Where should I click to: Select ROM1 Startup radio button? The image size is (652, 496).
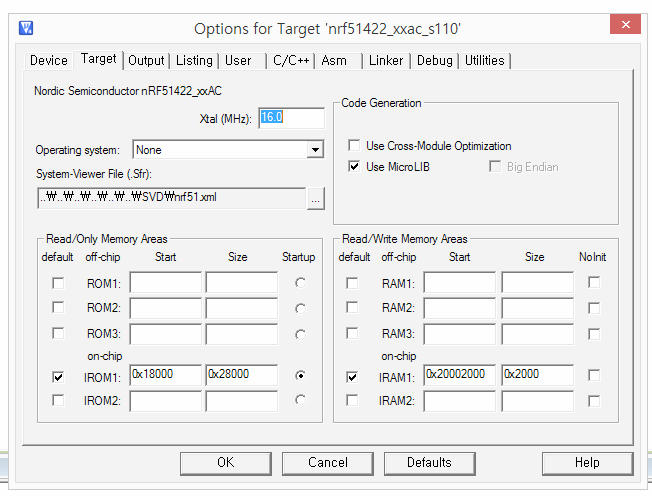tap(300, 283)
